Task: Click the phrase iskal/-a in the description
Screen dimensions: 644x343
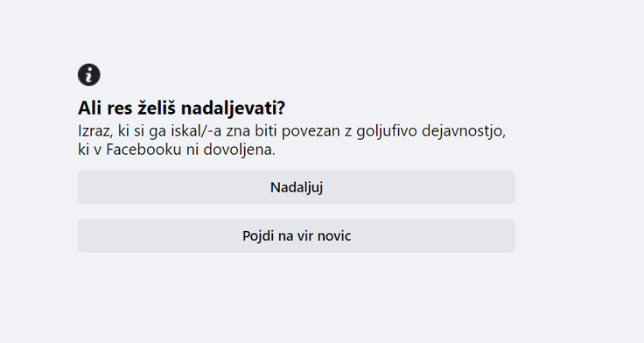Action: pyautogui.click(x=196, y=131)
